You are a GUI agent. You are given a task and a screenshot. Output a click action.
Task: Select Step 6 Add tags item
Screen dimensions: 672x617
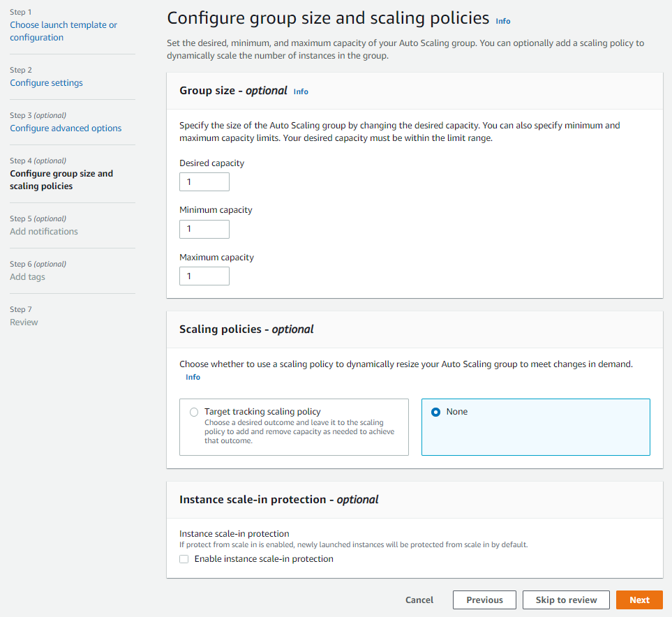tap(27, 277)
